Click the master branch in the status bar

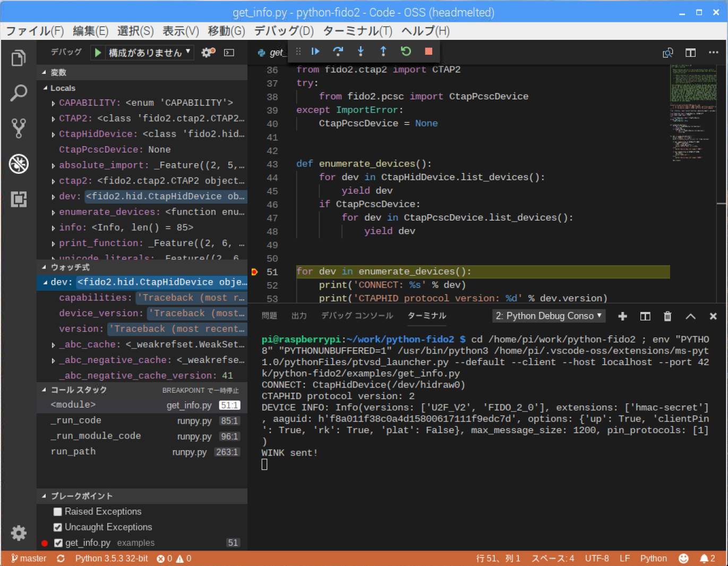point(29,559)
